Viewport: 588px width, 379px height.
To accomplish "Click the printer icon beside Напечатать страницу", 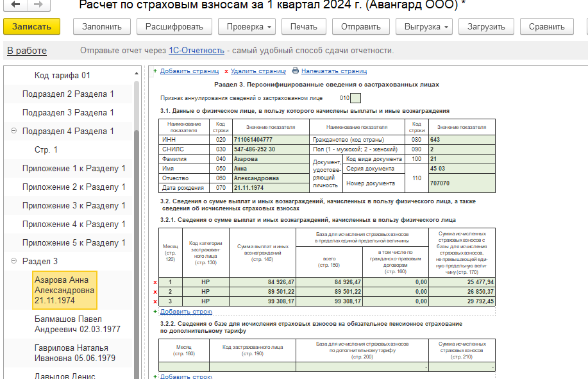I will [x=296, y=71].
